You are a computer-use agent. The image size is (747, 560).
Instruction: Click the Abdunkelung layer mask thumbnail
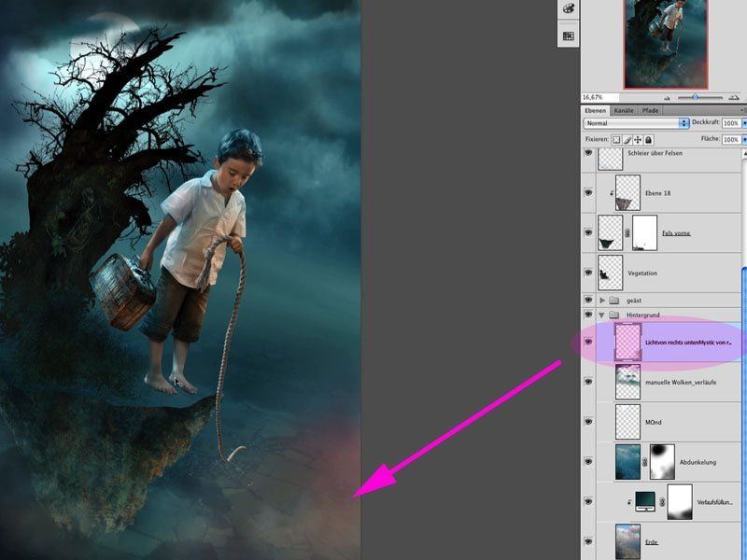point(662,461)
